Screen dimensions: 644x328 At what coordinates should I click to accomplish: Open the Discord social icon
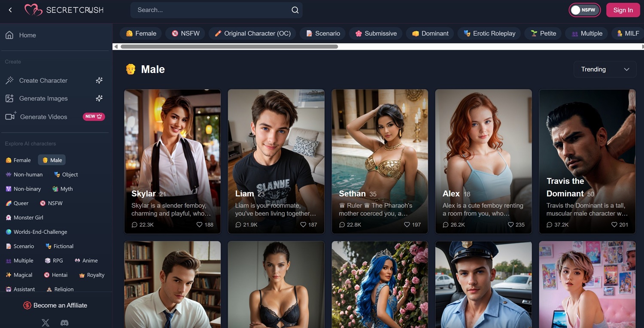pyautogui.click(x=64, y=322)
